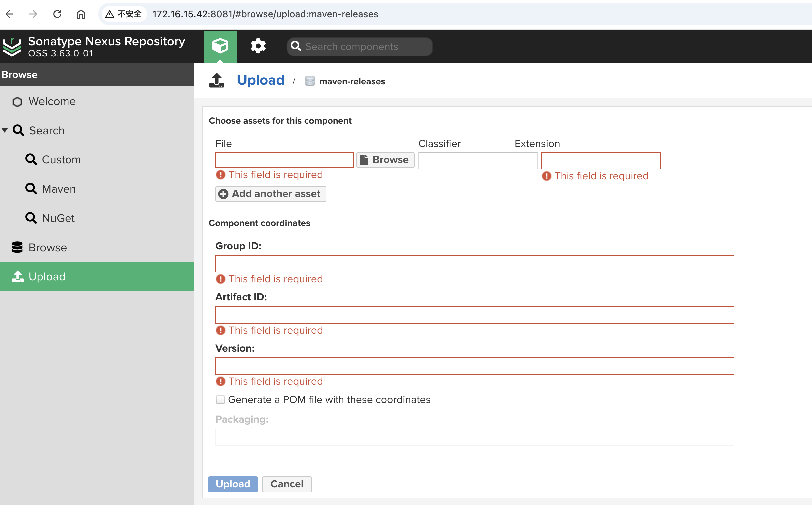
Task: Click the magnifier icon in Search components
Action: click(296, 46)
